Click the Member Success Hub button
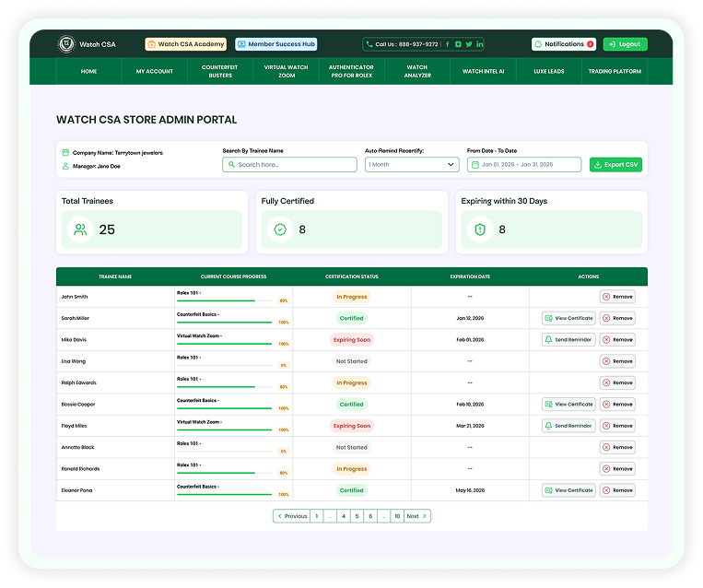Screen dimensions: 703x588 [x=276, y=44]
